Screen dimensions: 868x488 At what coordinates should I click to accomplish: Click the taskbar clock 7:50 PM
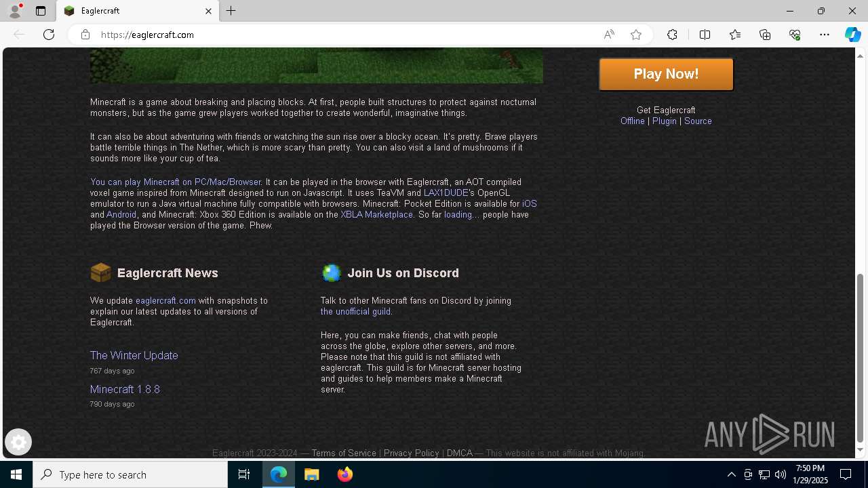pyautogui.click(x=810, y=474)
